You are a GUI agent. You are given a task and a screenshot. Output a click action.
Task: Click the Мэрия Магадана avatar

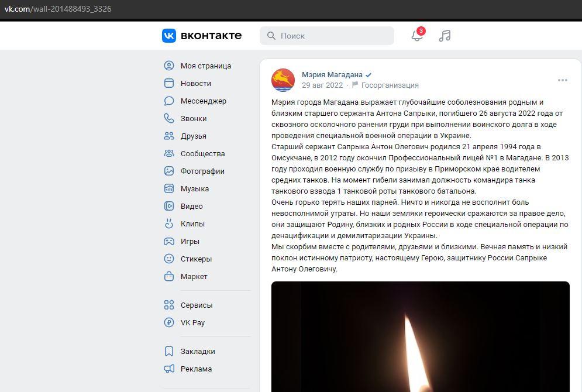pyautogui.click(x=283, y=80)
